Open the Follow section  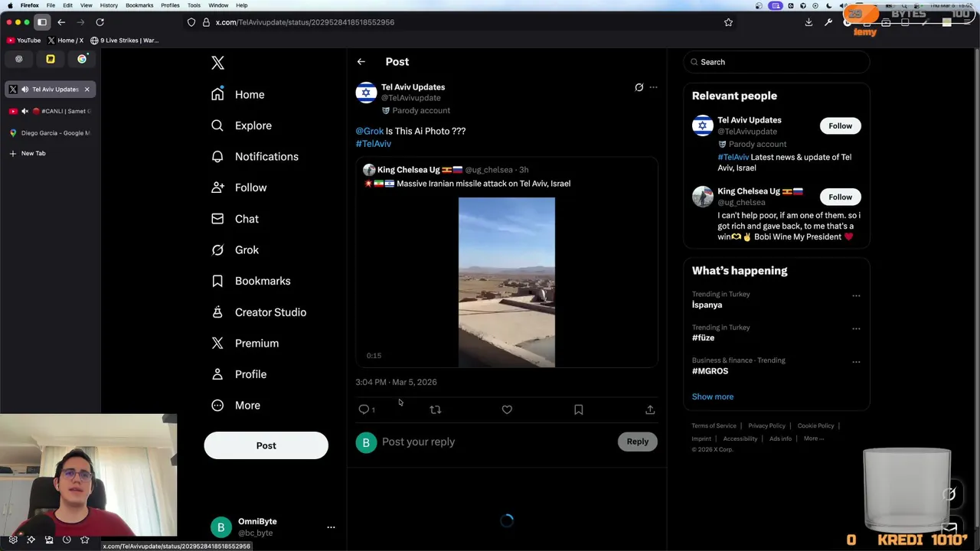click(239, 187)
